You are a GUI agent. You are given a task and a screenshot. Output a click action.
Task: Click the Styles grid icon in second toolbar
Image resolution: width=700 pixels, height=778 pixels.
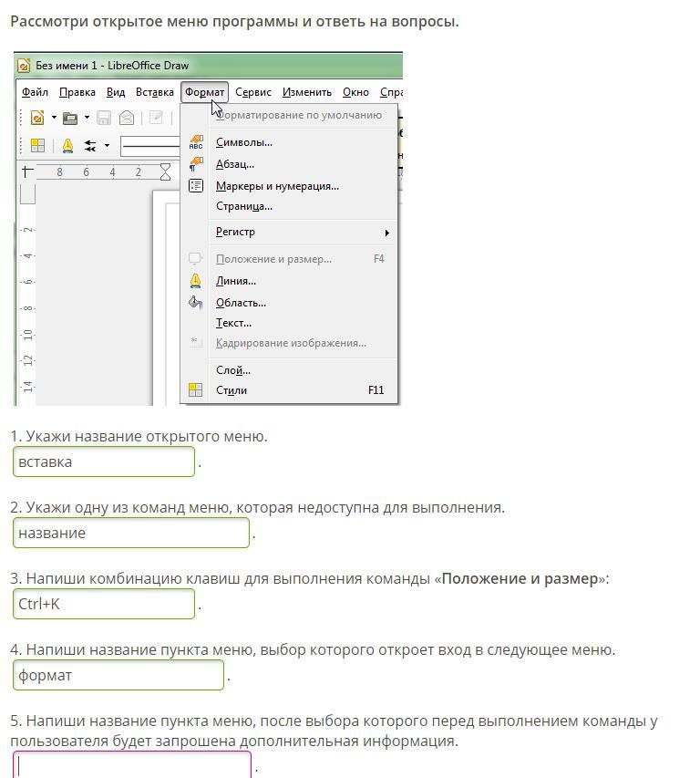[37, 145]
